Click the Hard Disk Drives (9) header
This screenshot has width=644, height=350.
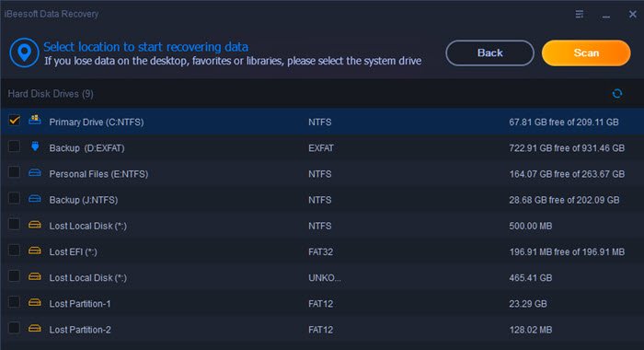pyautogui.click(x=51, y=94)
